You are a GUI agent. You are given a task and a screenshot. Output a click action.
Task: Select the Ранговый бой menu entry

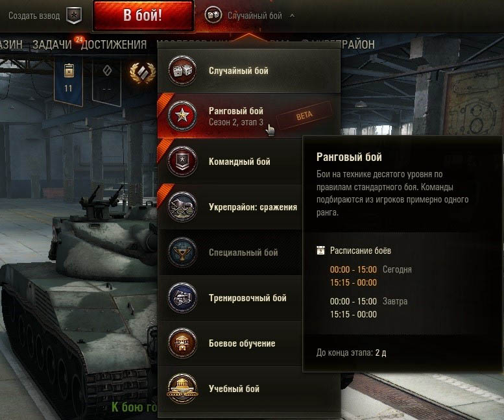(x=249, y=116)
